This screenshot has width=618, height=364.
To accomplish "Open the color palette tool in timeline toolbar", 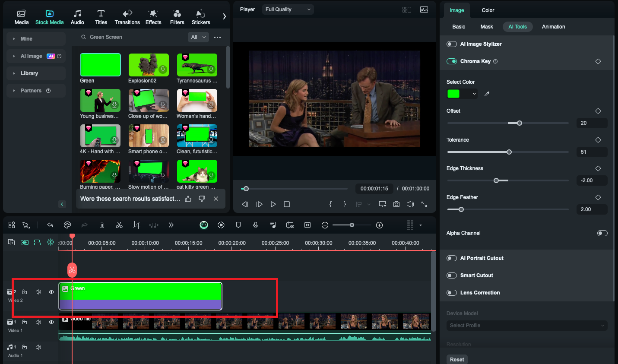I will pos(67,225).
